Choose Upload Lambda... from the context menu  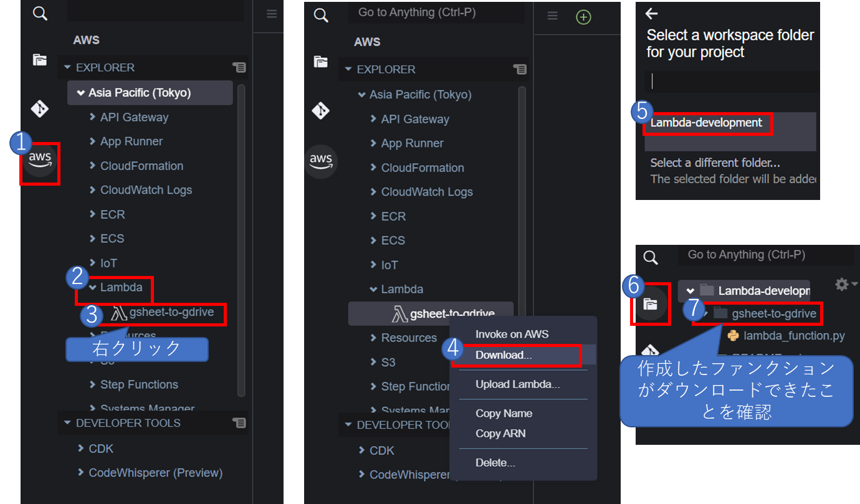coord(518,384)
